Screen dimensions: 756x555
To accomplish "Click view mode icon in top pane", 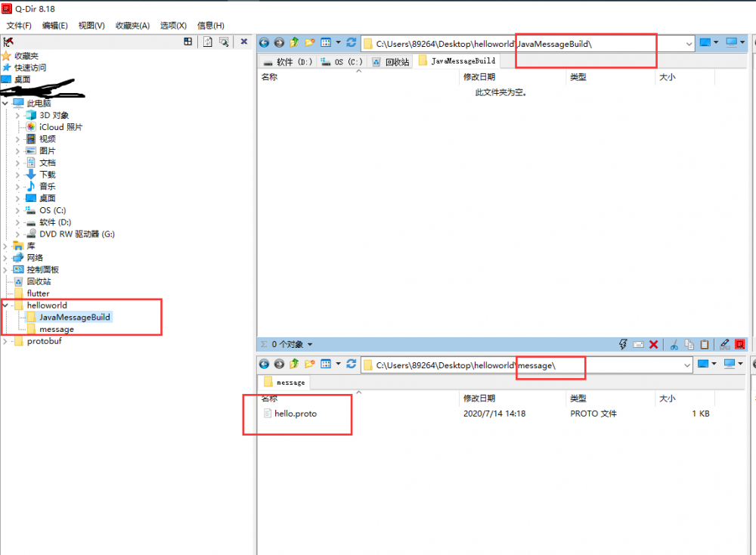I will click(326, 43).
